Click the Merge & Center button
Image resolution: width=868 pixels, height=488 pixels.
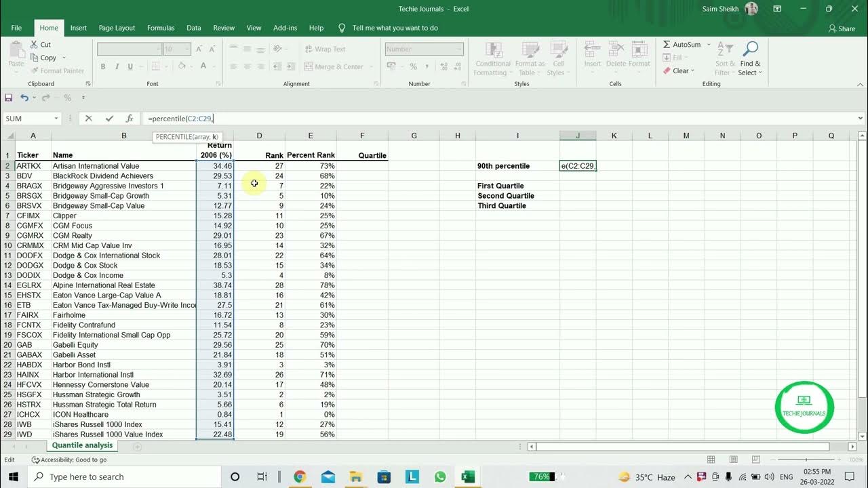pos(334,66)
